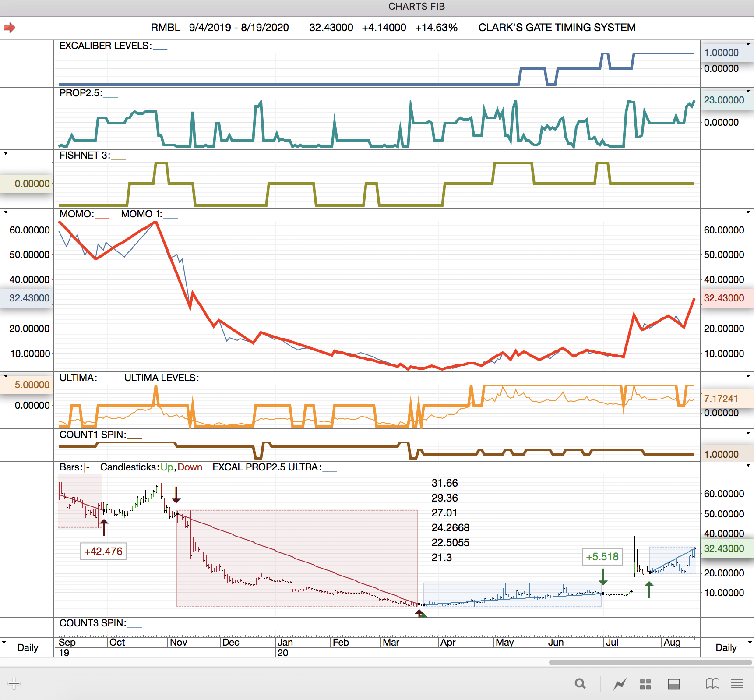This screenshot has height=700, width=754.
Task: Click the horizontal lines list icon
Action: [737, 683]
